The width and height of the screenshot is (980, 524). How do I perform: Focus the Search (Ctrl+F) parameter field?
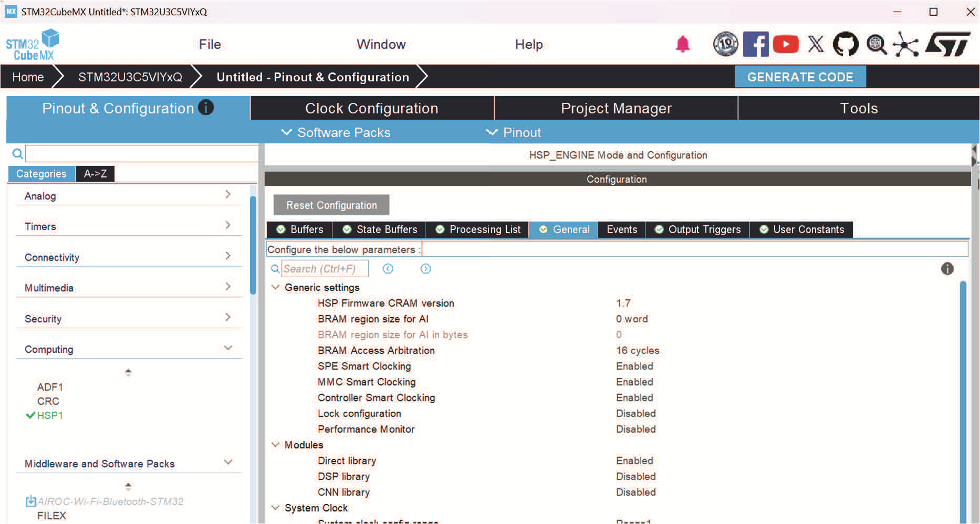click(325, 269)
